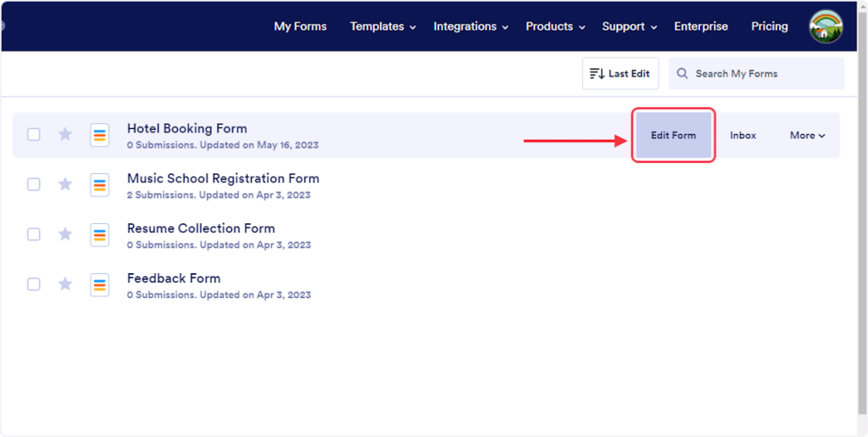Image resolution: width=868 pixels, height=437 pixels.
Task: Open the Pricing page
Action: (x=769, y=26)
